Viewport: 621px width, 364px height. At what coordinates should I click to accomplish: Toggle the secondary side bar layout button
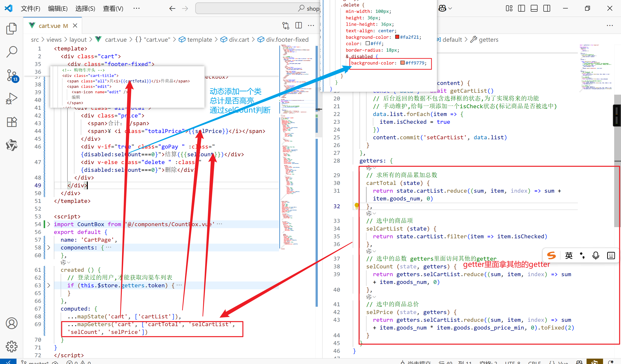tap(547, 8)
